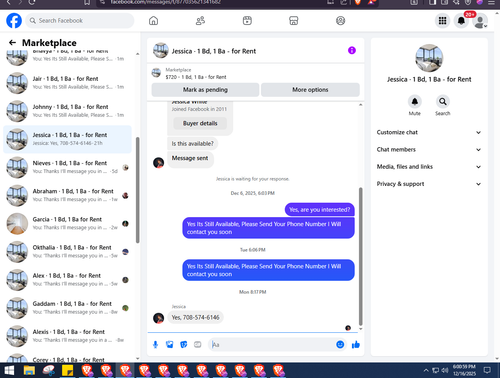Viewport: 500px width, 378px height.
Task: Open the Groups icon in top navigation
Action: click(x=340, y=21)
